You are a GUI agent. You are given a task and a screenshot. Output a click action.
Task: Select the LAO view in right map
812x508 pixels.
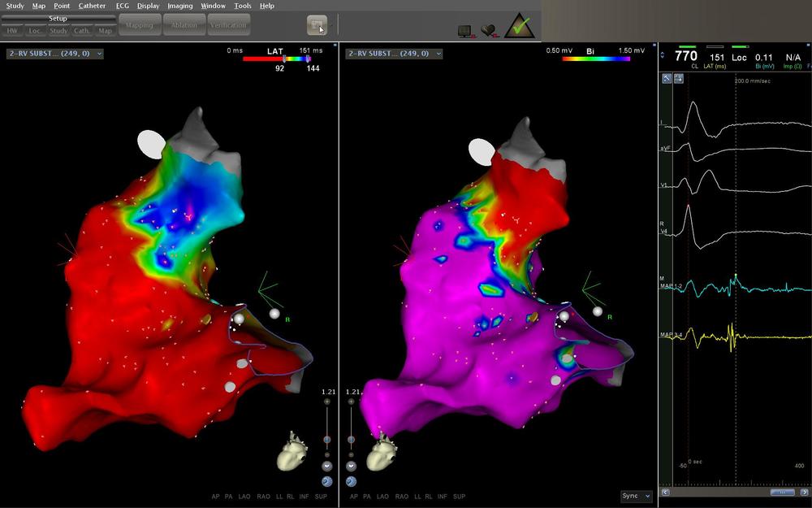pos(382,496)
